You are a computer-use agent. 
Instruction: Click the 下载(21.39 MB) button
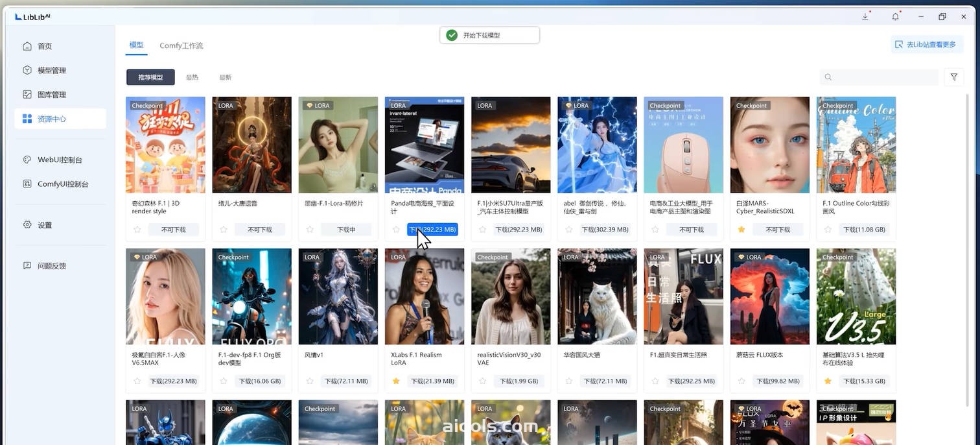pos(432,381)
